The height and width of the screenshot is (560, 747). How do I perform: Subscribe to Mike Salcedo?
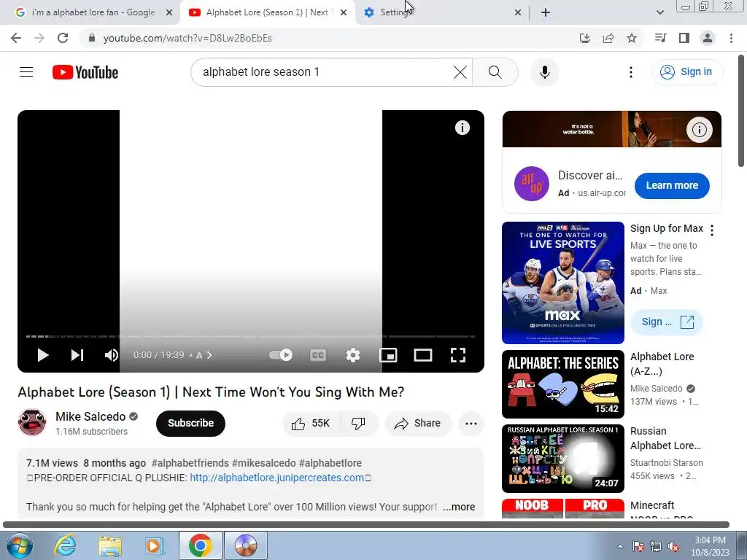(x=190, y=423)
